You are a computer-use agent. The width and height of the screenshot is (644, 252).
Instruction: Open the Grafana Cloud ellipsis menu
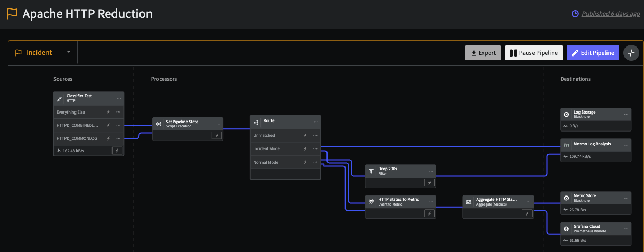[x=626, y=229]
